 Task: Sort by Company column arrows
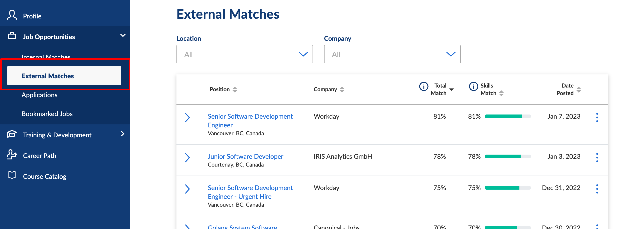(342, 89)
